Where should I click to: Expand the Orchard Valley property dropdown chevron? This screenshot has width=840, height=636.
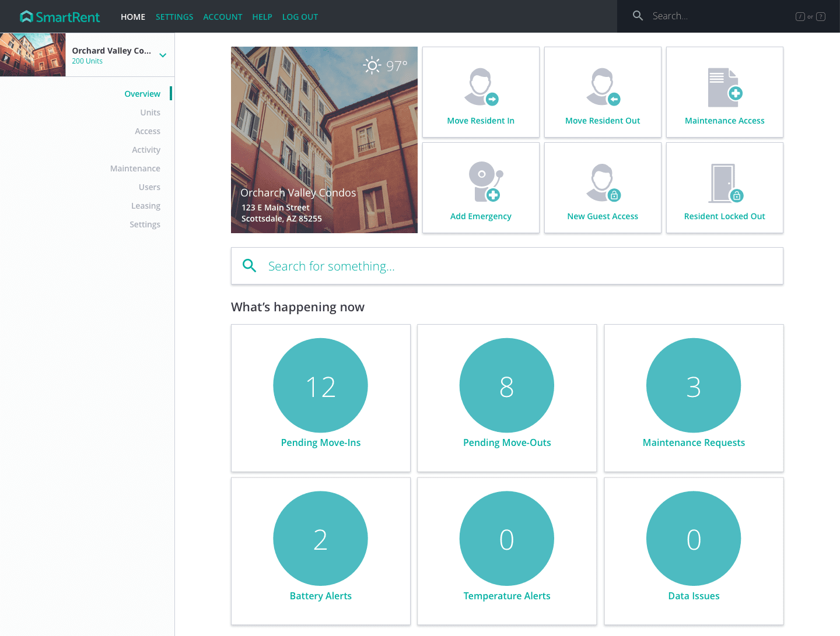163,55
